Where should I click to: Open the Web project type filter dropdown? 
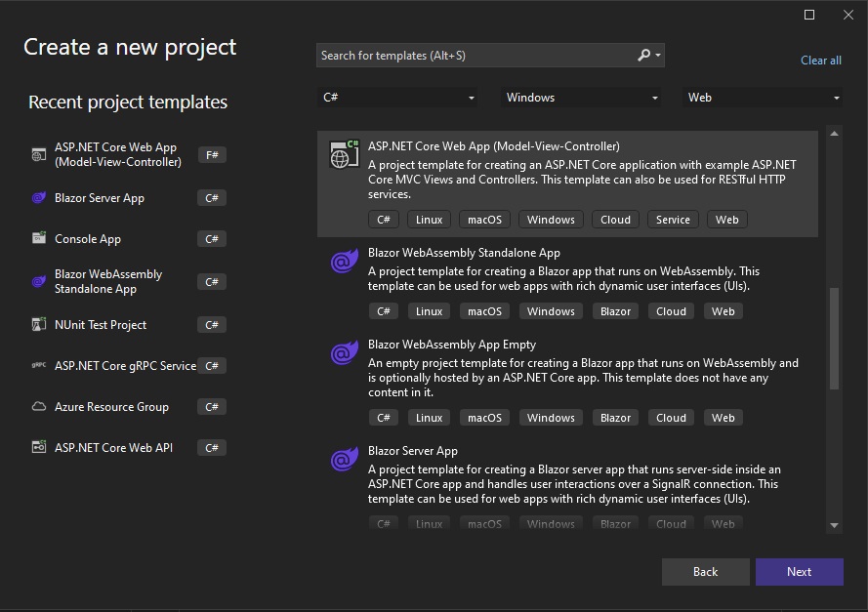point(763,98)
